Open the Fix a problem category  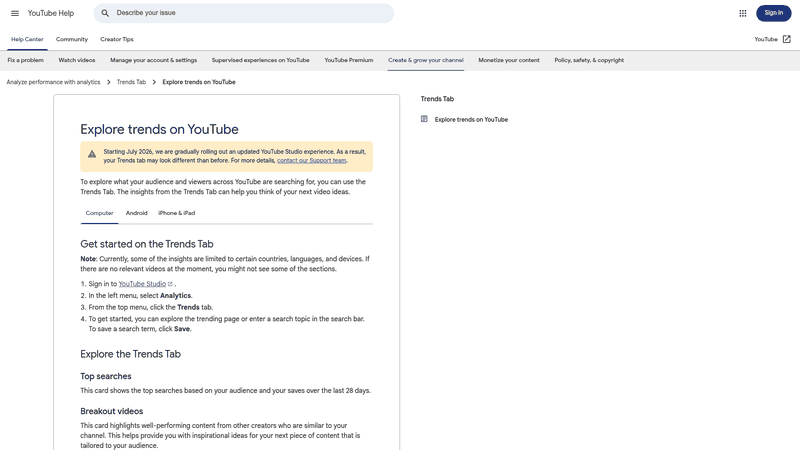(26, 60)
